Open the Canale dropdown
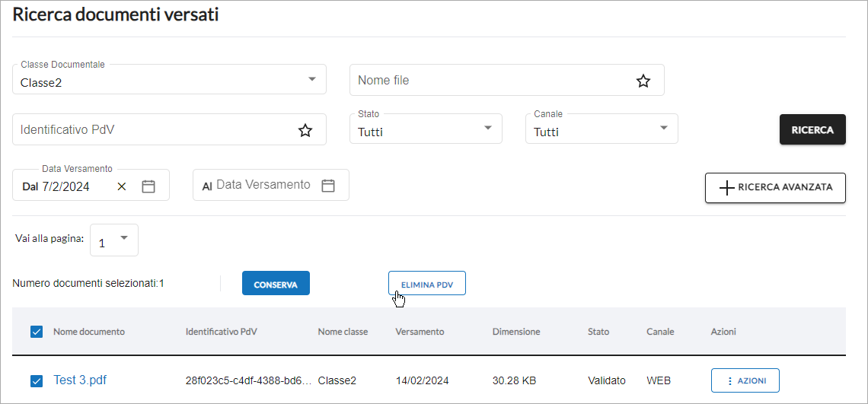 coord(602,129)
